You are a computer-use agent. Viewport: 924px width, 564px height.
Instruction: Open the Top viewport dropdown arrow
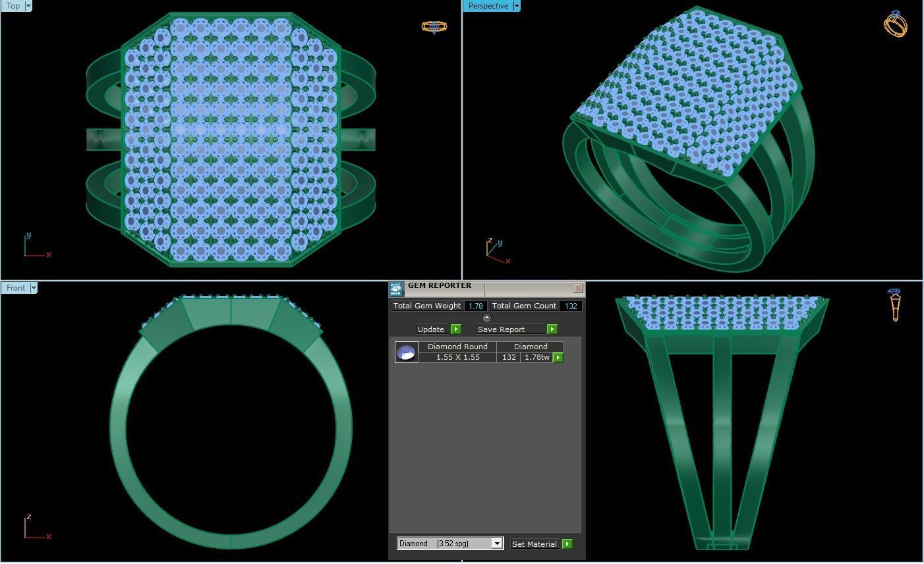tap(28, 6)
